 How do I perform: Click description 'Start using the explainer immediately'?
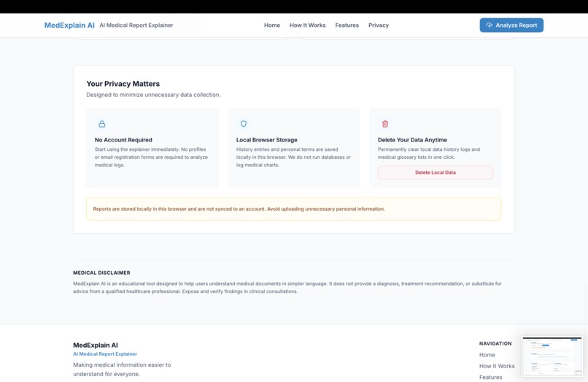[151, 157]
